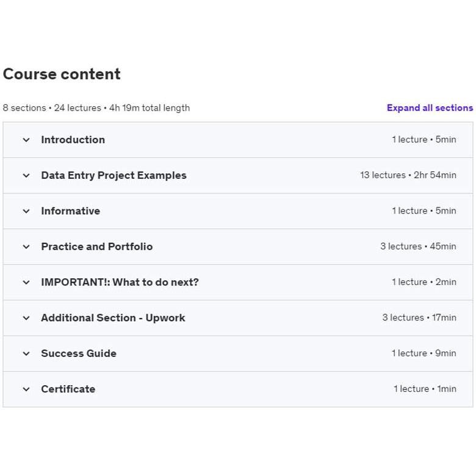The image size is (476, 476).
Task: Open the IMPORTANT!: What to do next? title
Action: 120,283
